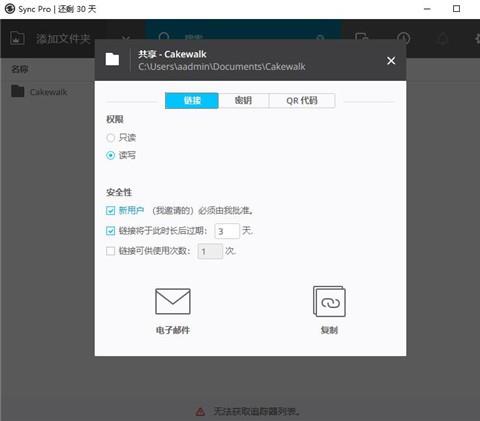Toggle the link expiration checkbox
The image size is (480, 421).
coord(110,231)
